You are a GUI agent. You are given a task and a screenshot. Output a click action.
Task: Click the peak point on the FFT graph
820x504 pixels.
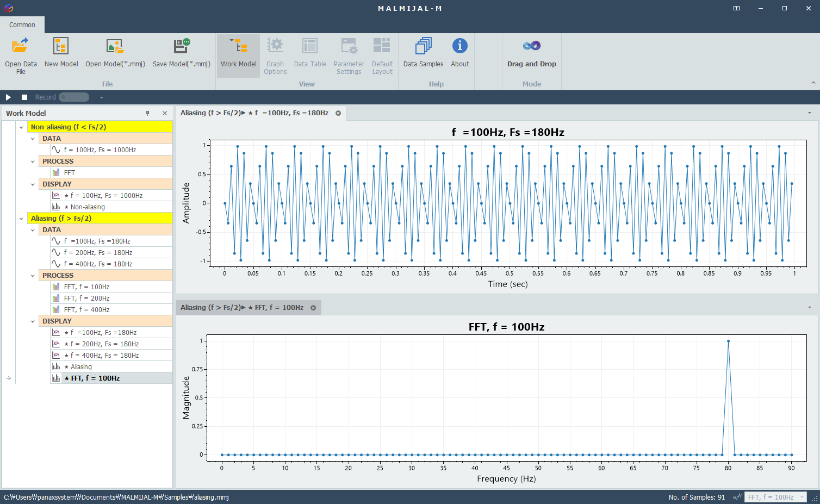[x=728, y=341]
